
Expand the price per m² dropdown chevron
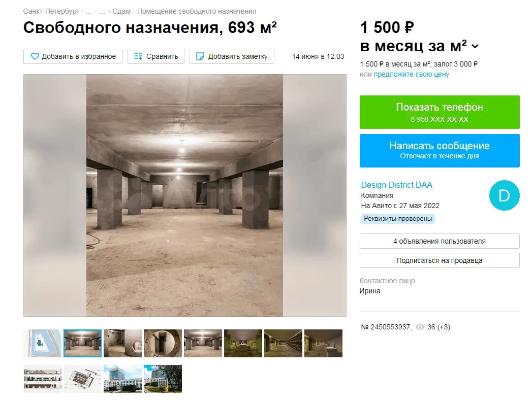(475, 46)
